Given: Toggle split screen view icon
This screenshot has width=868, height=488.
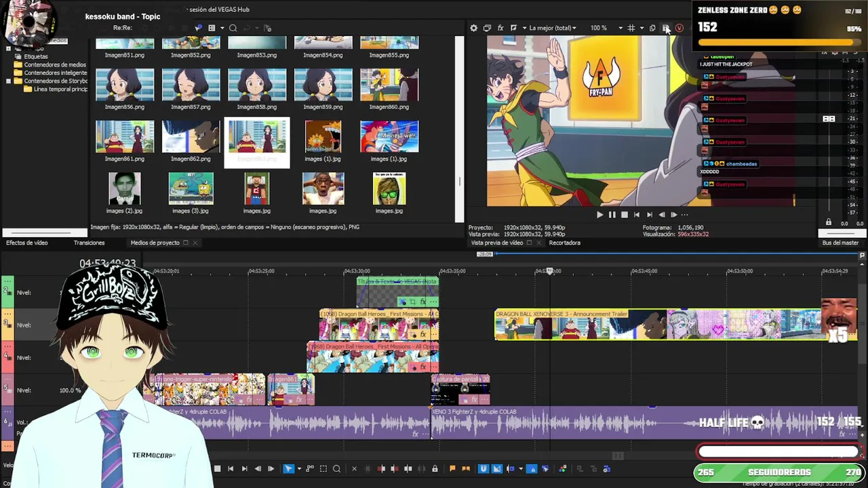Looking at the screenshot, I should [513, 28].
